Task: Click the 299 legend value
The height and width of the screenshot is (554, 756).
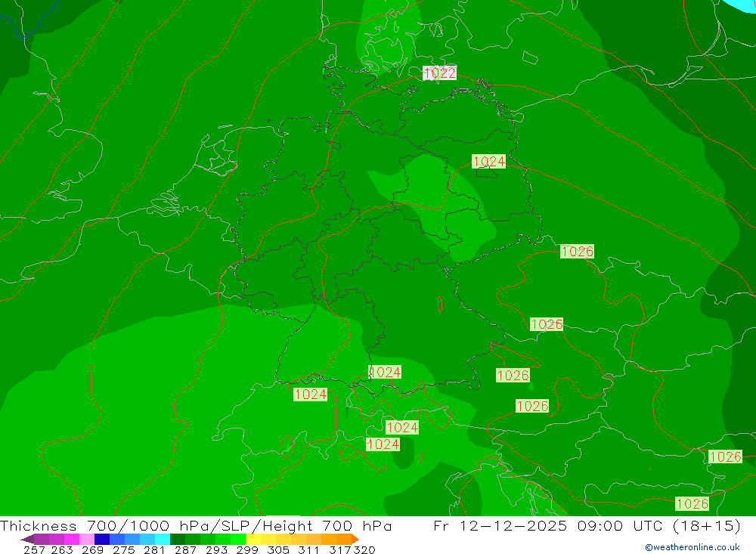Action: pos(247,549)
